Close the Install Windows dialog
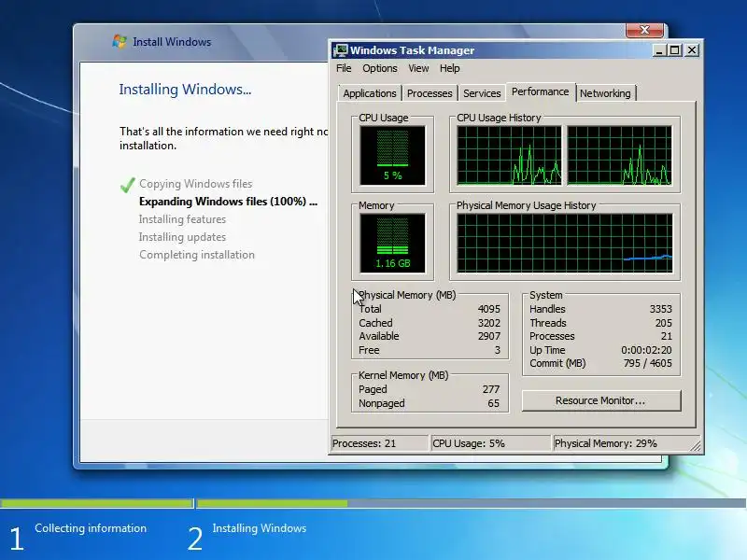Viewport: 747px width, 560px height. 644,30
